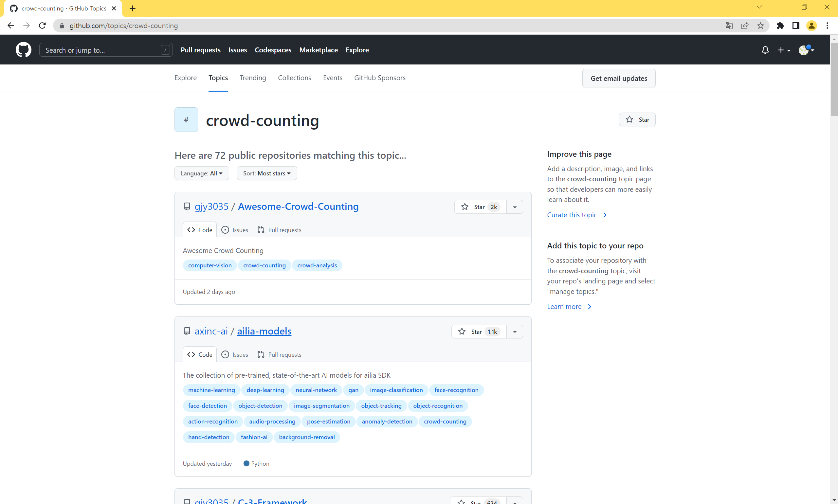Star the ailia-models repository
This screenshot has height=504, width=838.
click(x=479, y=332)
